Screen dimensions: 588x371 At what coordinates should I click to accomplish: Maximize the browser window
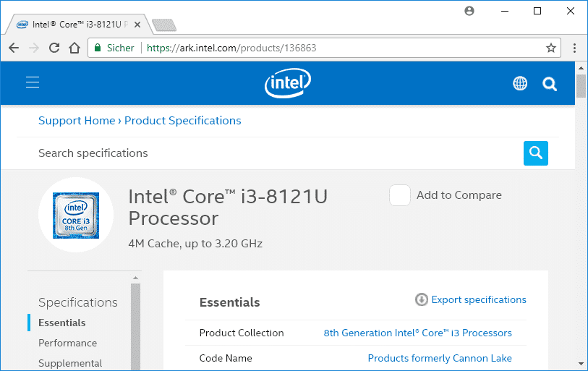537,11
